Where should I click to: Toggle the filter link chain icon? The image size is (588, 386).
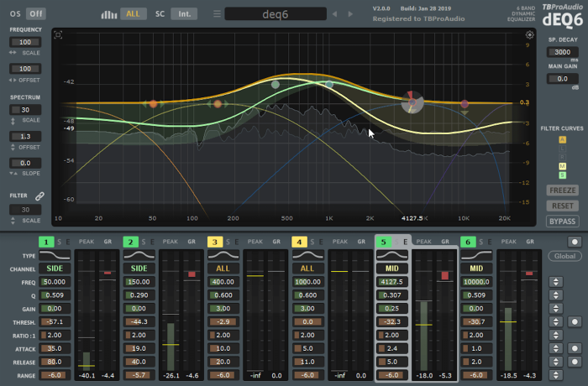[x=39, y=196]
